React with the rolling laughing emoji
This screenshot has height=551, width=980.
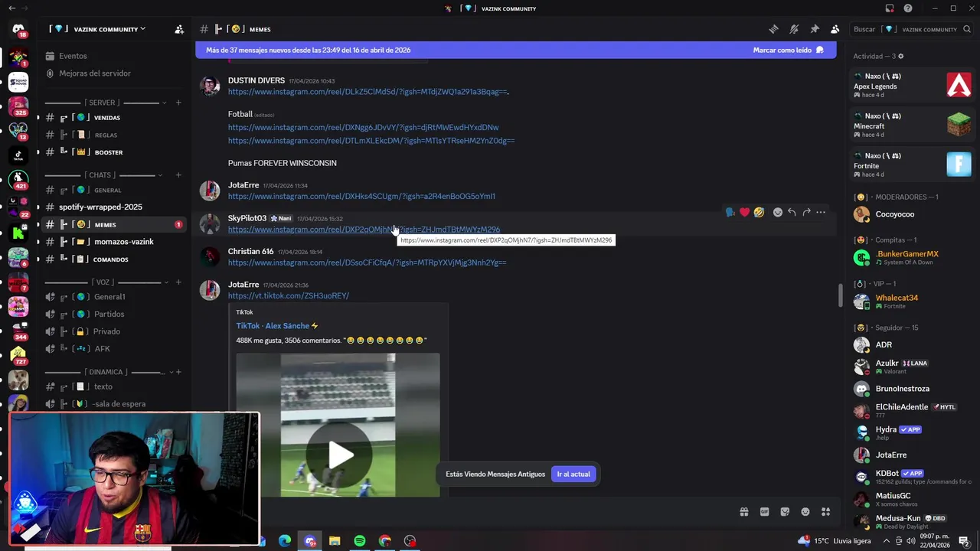[x=759, y=212]
